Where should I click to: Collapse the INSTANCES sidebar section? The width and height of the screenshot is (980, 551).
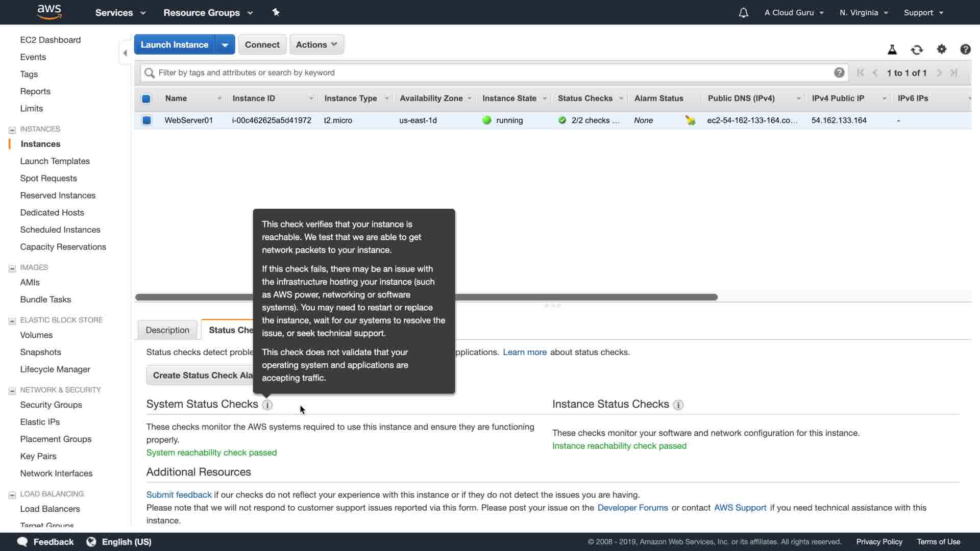pos(12,130)
